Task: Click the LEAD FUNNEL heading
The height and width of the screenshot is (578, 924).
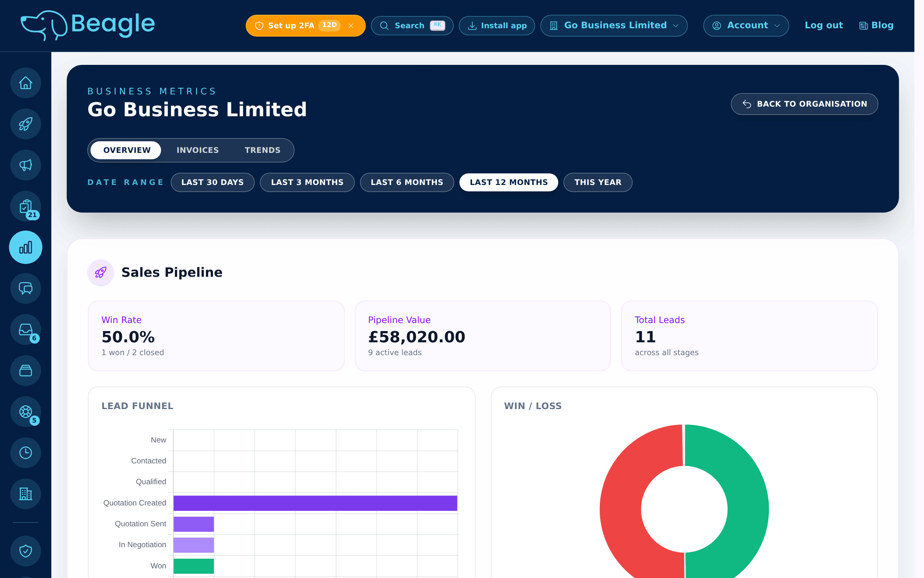Action: point(137,406)
